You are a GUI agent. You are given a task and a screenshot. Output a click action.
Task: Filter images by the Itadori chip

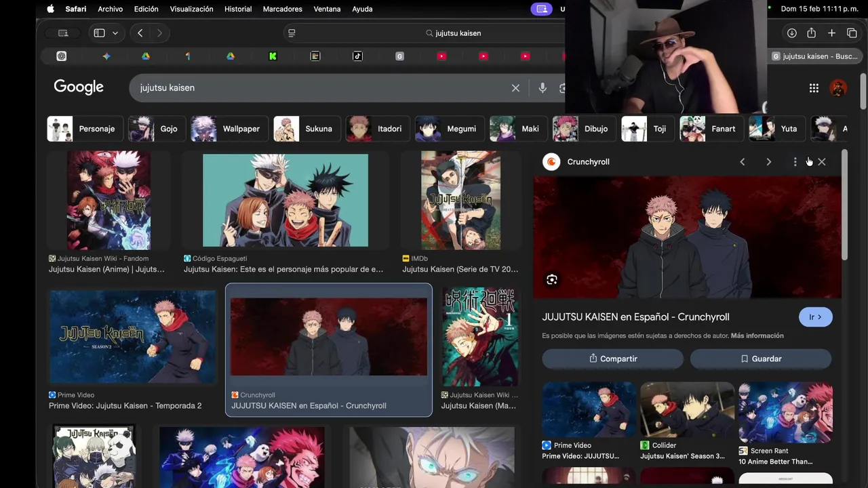[x=378, y=129]
